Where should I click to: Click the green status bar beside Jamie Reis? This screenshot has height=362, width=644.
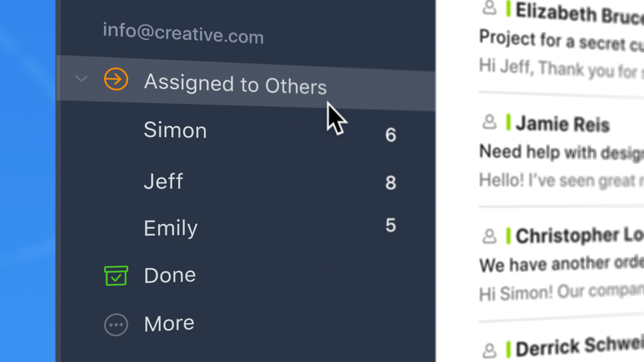[x=508, y=122]
